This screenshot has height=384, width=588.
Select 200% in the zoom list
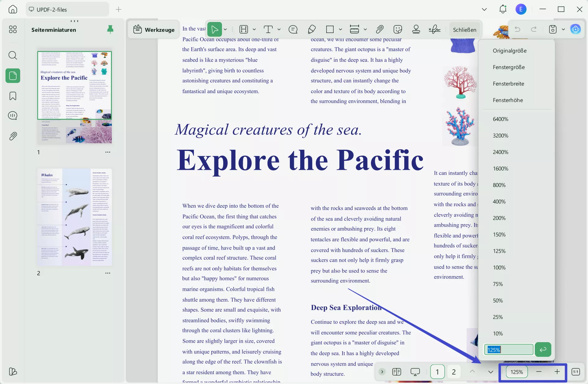(499, 218)
